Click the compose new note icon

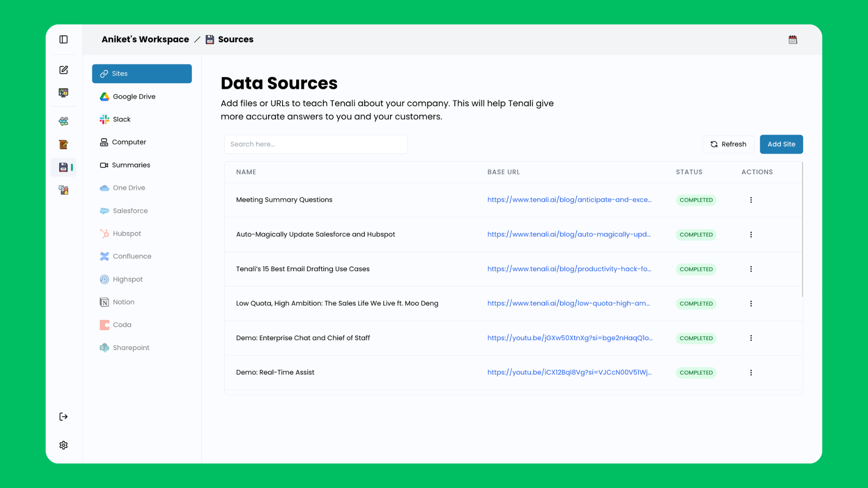point(63,70)
